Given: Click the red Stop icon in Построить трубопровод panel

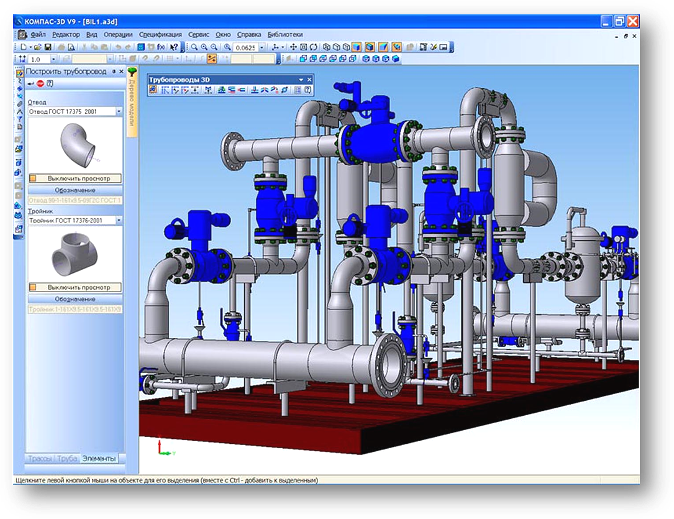Looking at the screenshot, I should [x=41, y=84].
